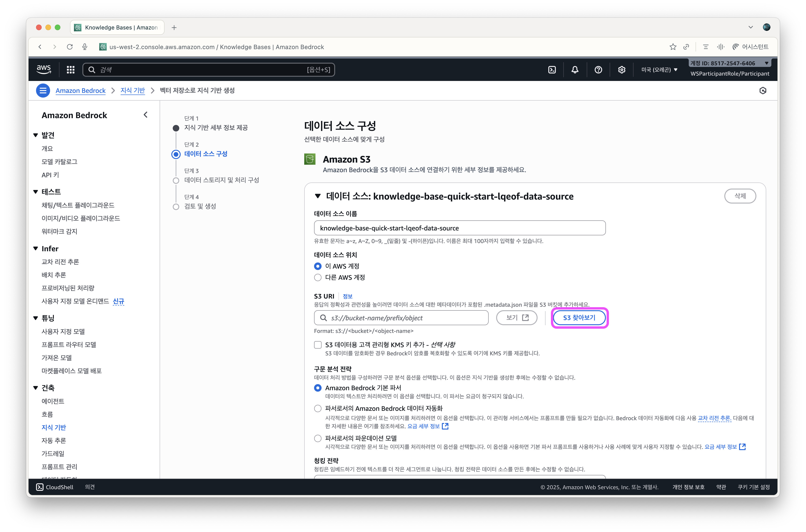Open CloudShell from the top navigation bar

(x=552, y=69)
